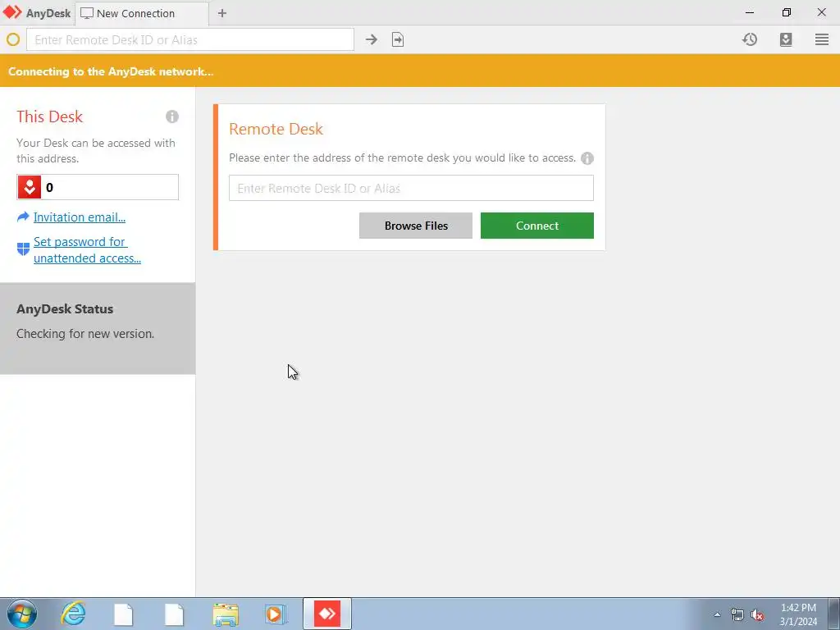
Task: Select the This Desk address field showing 0
Action: click(x=98, y=187)
